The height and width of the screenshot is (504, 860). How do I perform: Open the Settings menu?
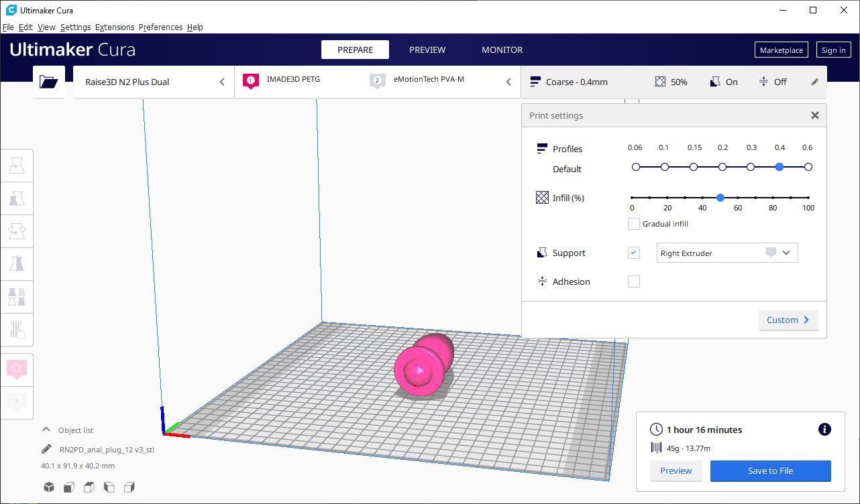coord(75,27)
